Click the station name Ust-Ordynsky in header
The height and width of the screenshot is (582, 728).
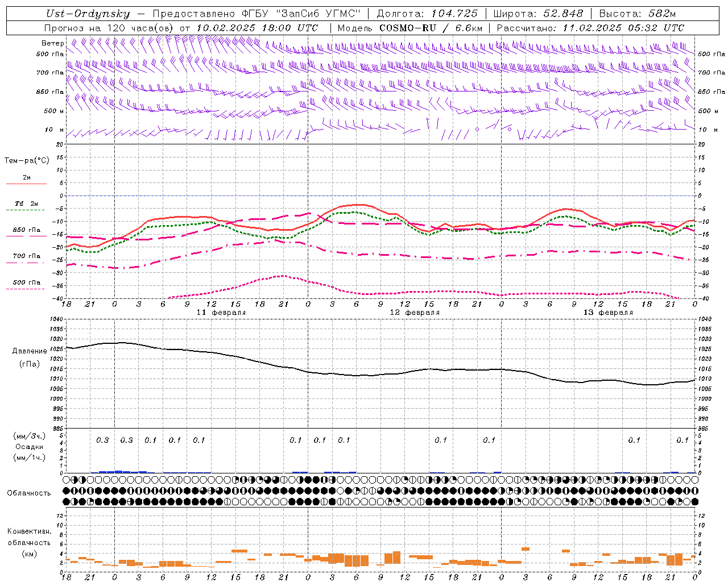click(x=88, y=14)
